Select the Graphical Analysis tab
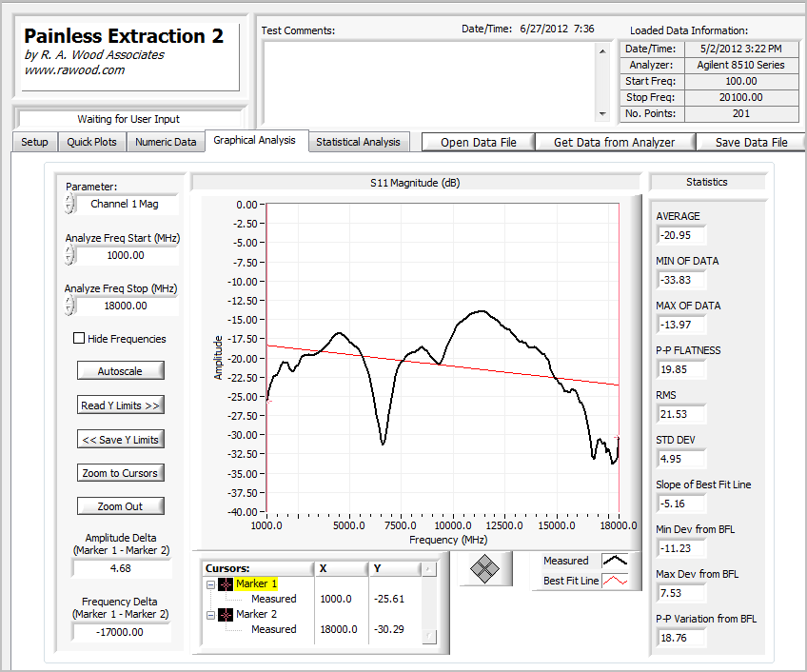The image size is (807, 672). tap(255, 141)
